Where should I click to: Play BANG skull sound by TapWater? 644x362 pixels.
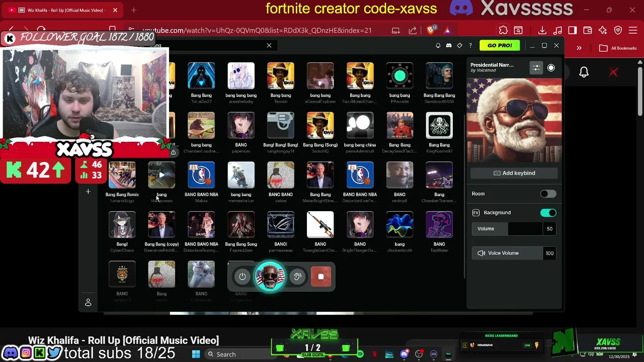(x=439, y=225)
